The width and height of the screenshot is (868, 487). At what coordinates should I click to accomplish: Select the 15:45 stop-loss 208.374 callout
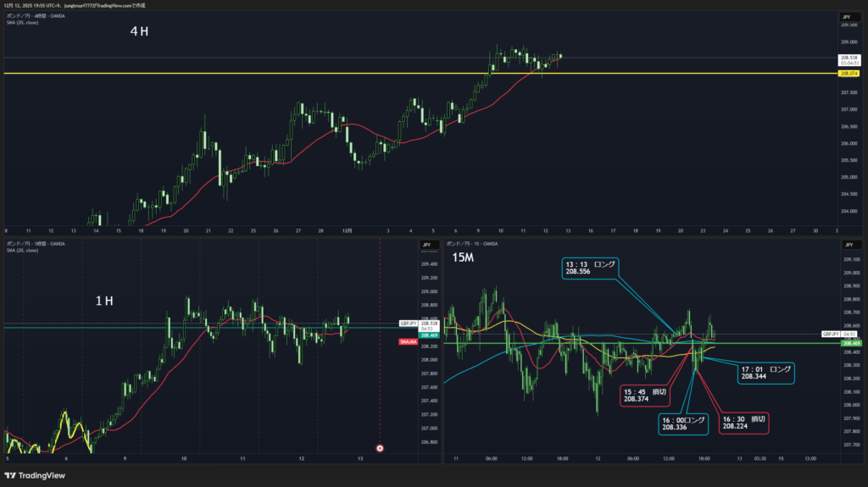(x=644, y=395)
